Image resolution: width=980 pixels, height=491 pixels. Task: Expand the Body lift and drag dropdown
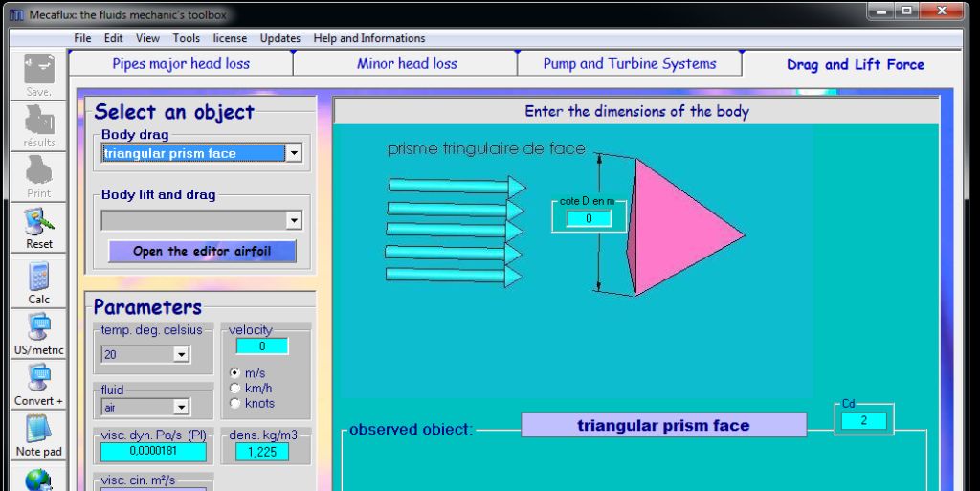coord(294,220)
